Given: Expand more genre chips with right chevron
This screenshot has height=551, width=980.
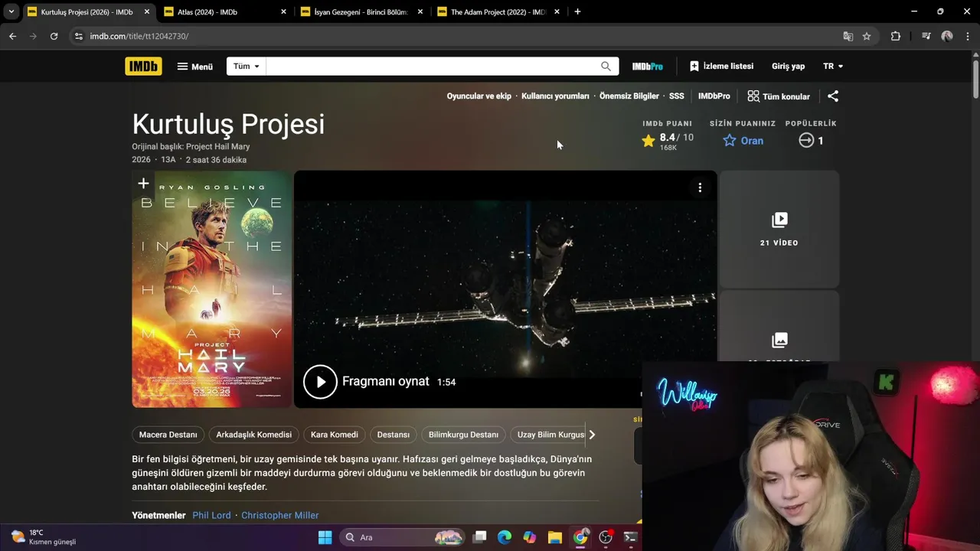Looking at the screenshot, I should 592,435.
